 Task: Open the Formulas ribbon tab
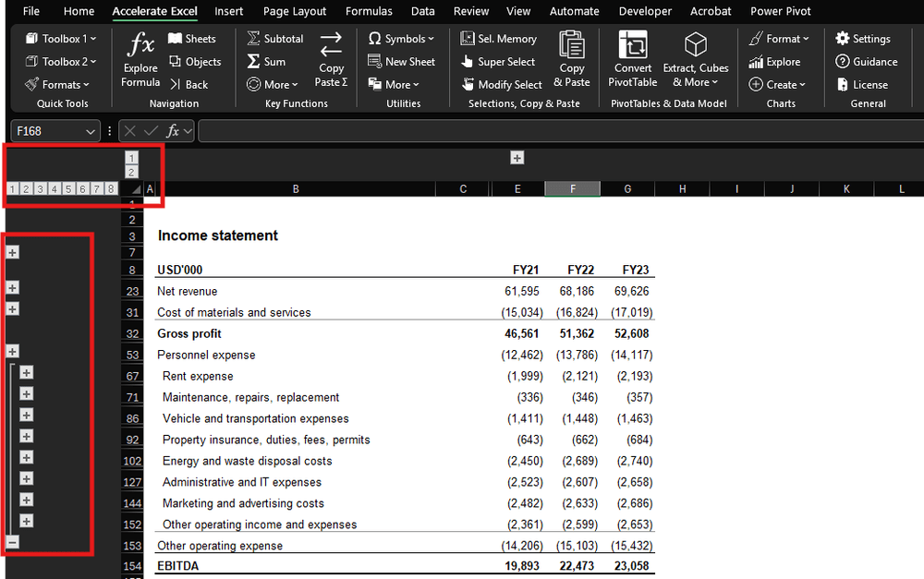(369, 11)
